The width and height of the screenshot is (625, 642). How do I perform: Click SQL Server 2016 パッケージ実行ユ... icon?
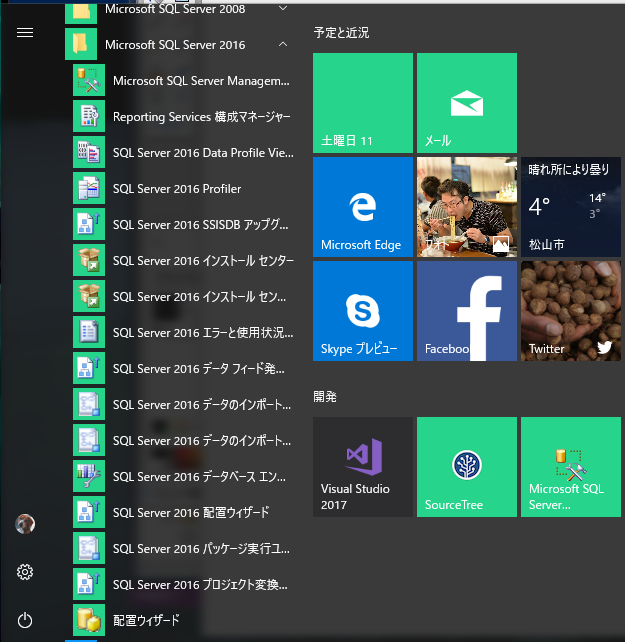pos(89,549)
